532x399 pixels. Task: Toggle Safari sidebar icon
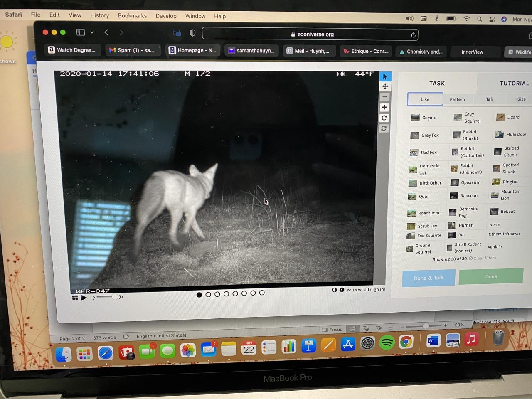(81, 32)
